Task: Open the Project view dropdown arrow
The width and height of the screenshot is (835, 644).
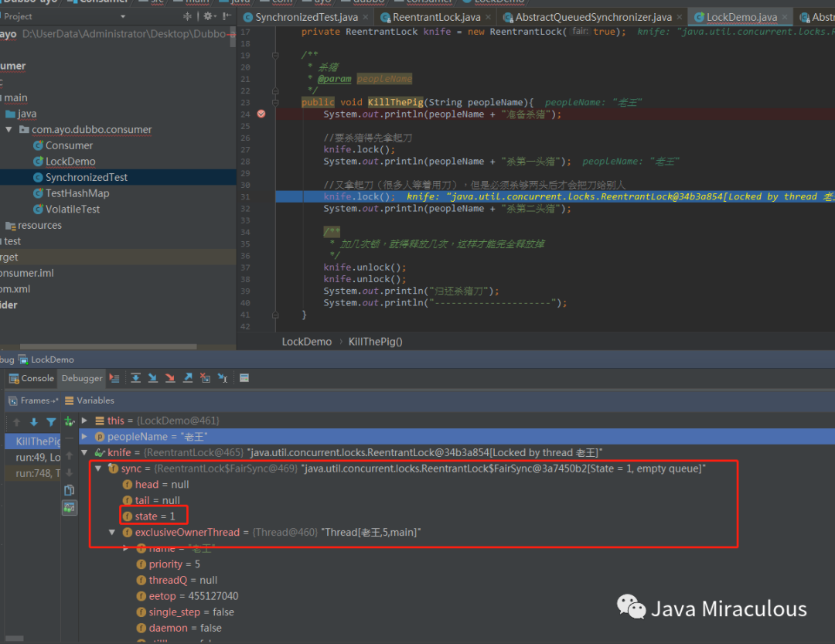Action: click(123, 16)
